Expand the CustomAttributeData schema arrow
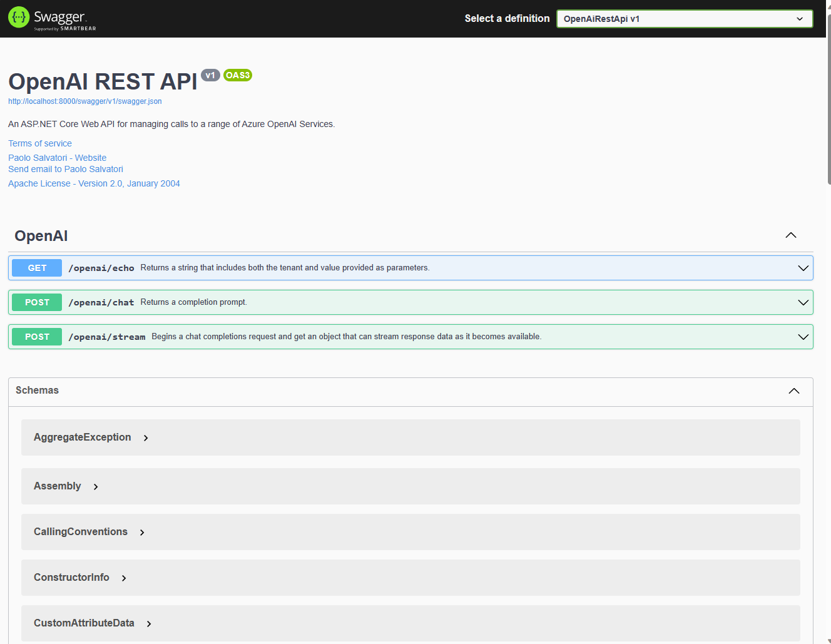The height and width of the screenshot is (644, 831). 149,624
